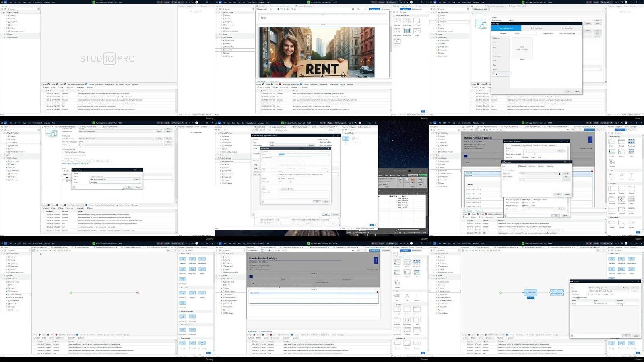
Task: Click the green start event in the empty microflow frame
Action: tap(71, 292)
